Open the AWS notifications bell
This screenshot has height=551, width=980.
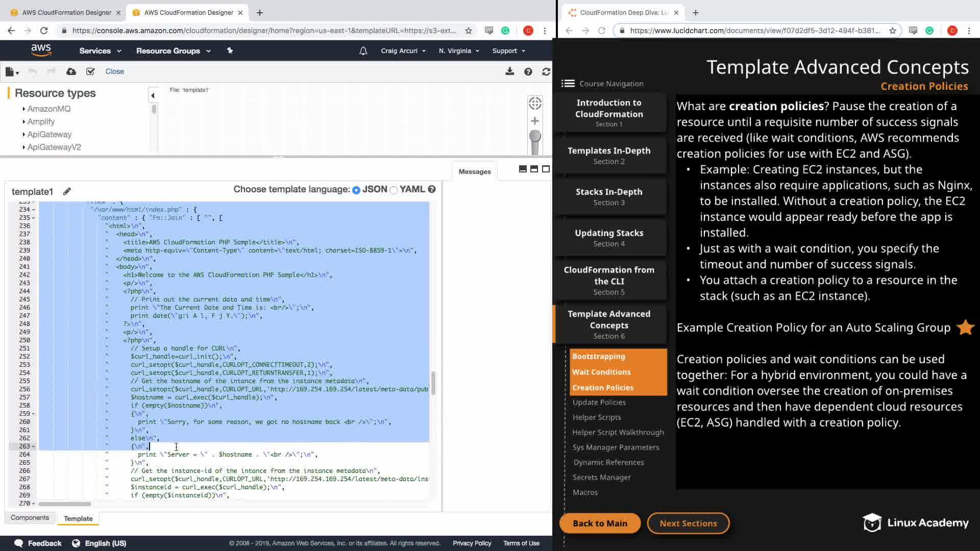(363, 51)
